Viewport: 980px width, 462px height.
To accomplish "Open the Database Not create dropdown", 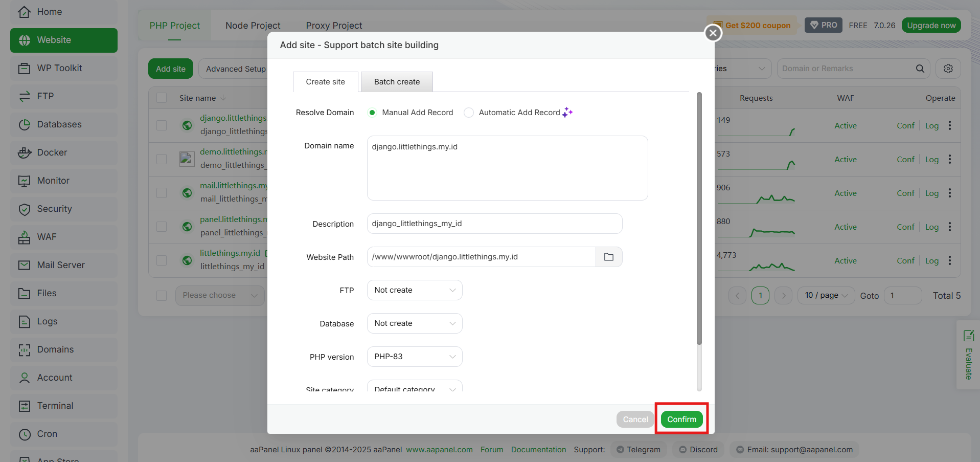I will tap(415, 323).
